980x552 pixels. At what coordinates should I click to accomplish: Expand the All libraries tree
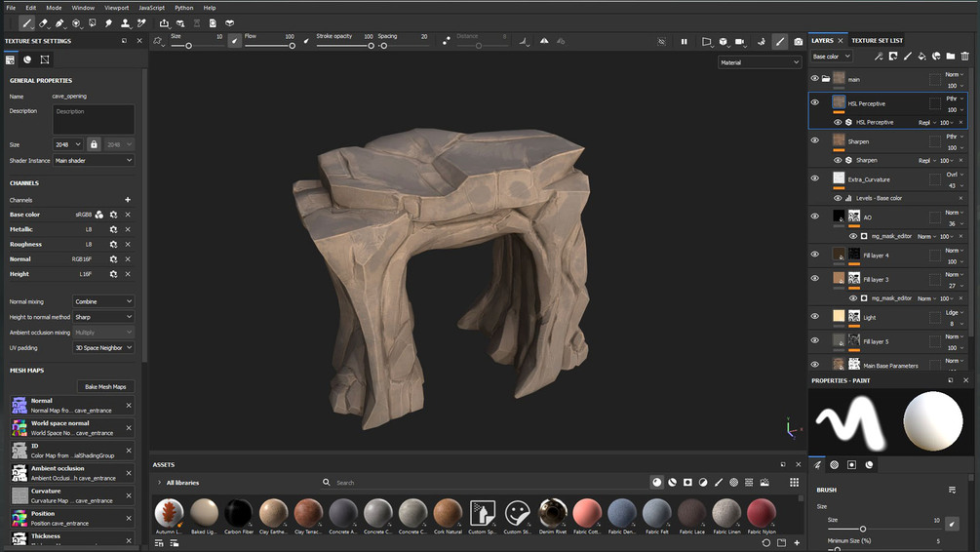point(159,483)
